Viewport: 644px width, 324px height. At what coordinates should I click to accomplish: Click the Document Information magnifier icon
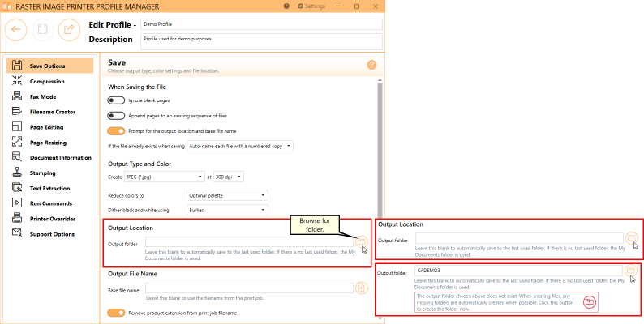coord(17,157)
